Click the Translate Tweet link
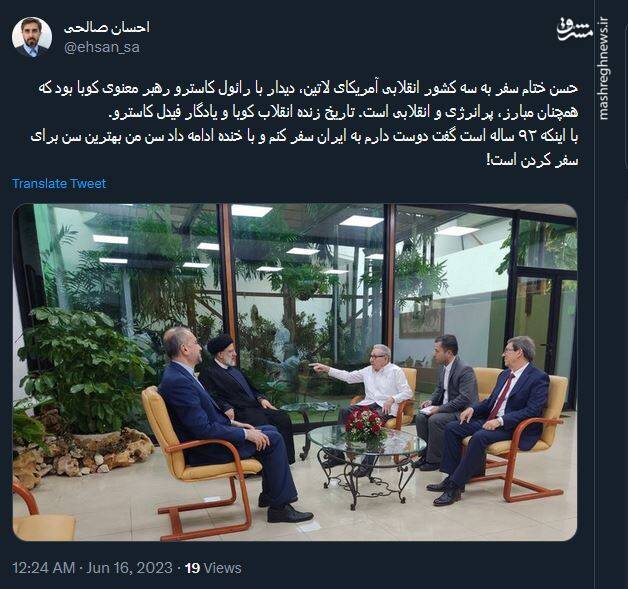 59,183
